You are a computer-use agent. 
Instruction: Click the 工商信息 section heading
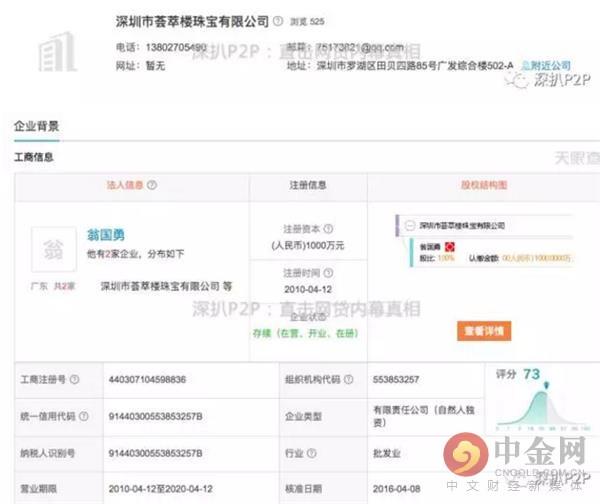(x=34, y=157)
